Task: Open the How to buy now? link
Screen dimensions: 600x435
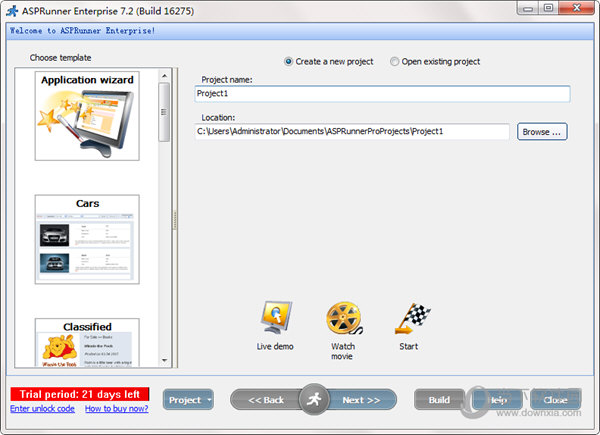Action: 117,409
